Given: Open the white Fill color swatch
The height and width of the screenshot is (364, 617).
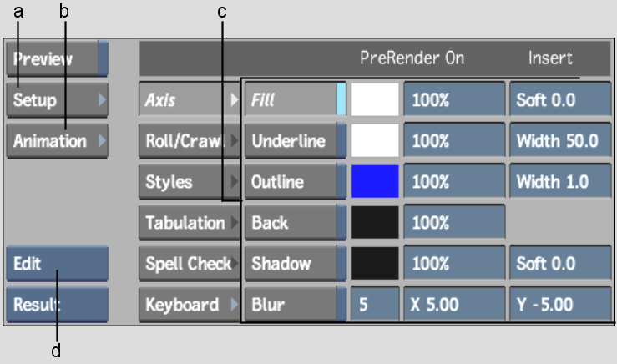Looking at the screenshot, I should click(x=375, y=99).
